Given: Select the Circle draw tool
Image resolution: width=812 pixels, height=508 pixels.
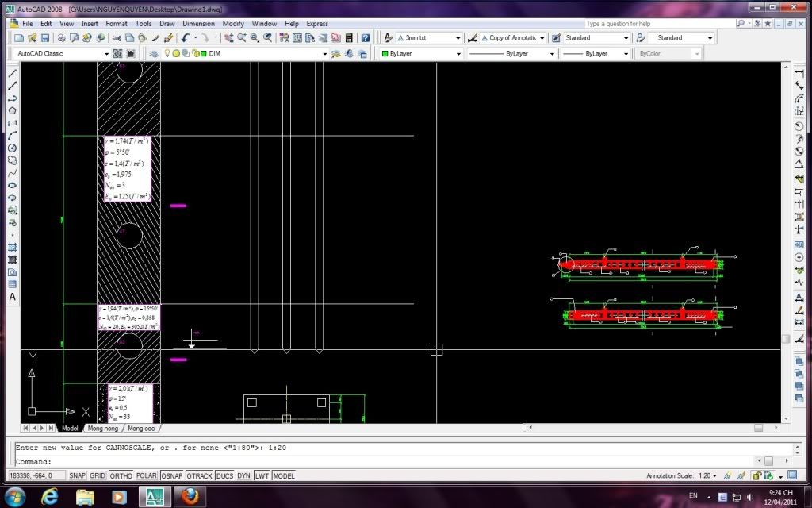Looking at the screenshot, I should (x=13, y=148).
